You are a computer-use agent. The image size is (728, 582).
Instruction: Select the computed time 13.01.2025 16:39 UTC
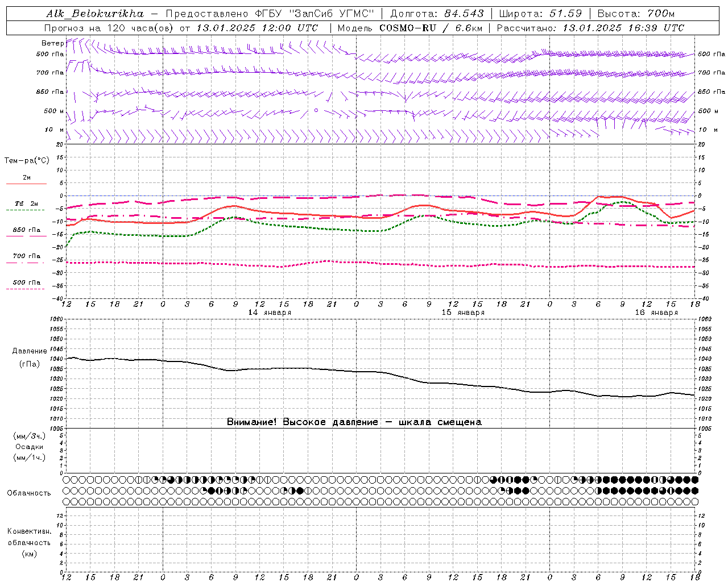(x=623, y=28)
